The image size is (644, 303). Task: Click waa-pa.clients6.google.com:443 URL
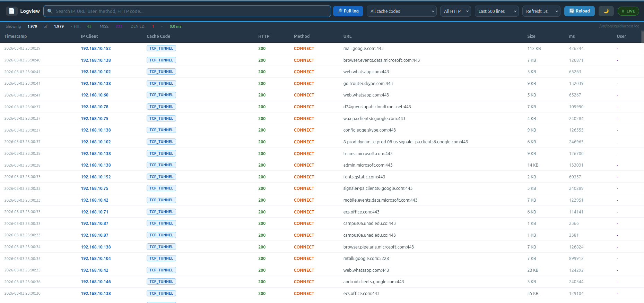tap(374, 119)
